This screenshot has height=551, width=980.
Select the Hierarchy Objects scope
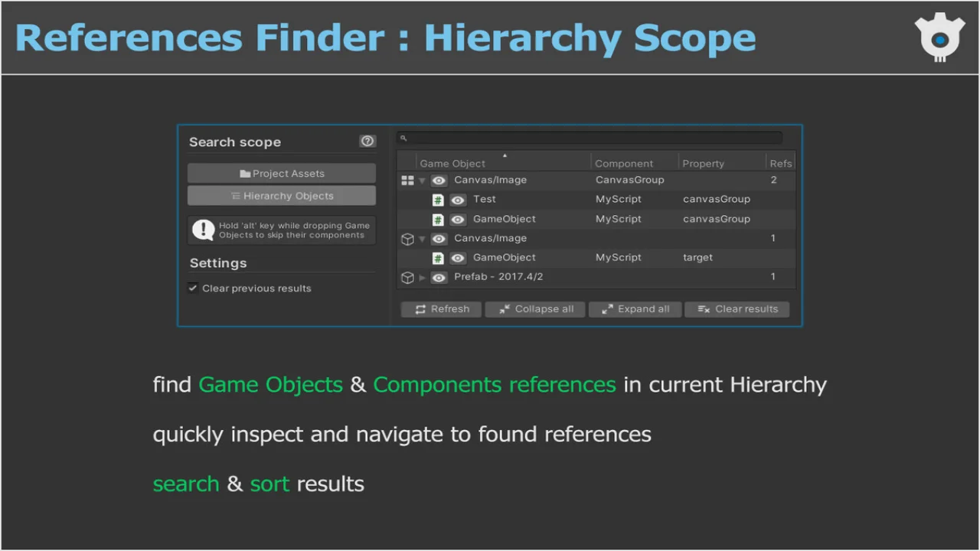click(x=282, y=196)
